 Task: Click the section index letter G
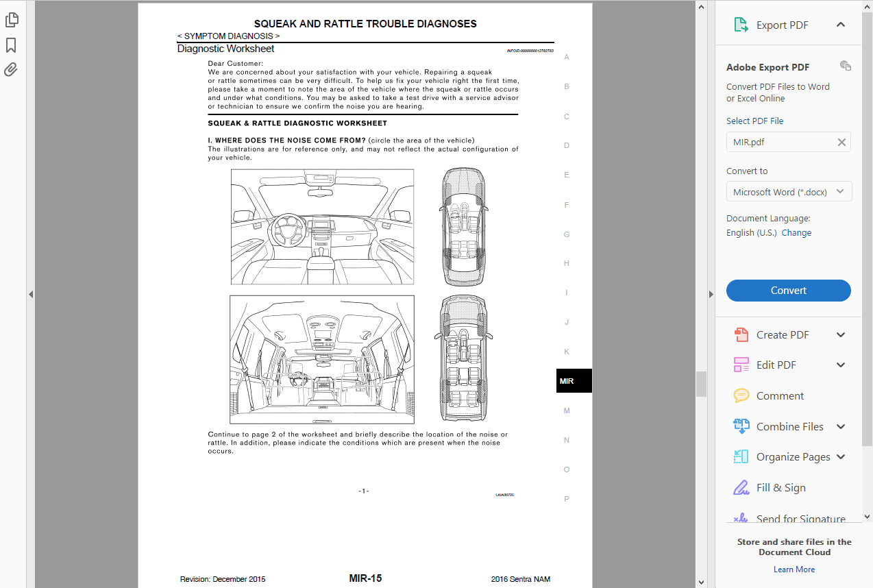567,234
